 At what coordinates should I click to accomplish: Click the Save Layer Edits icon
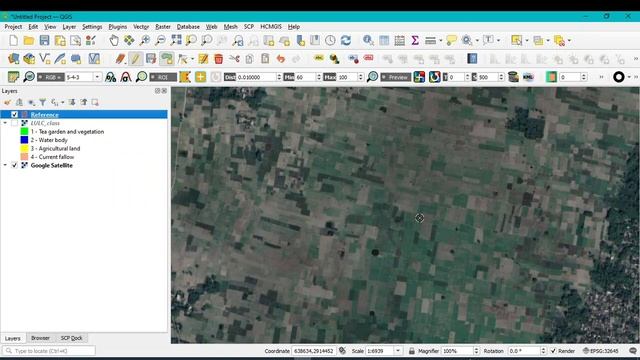[x=151, y=59]
